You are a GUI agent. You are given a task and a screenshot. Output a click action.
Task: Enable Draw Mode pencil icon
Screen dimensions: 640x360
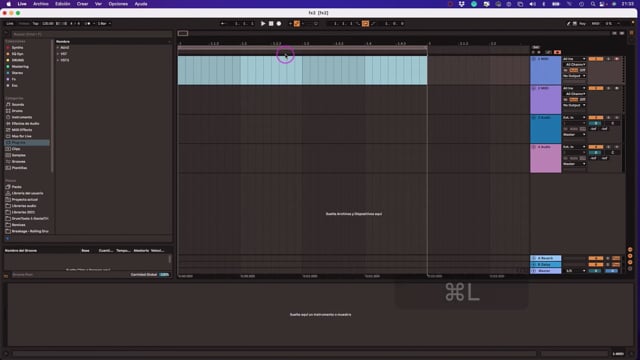(568, 24)
